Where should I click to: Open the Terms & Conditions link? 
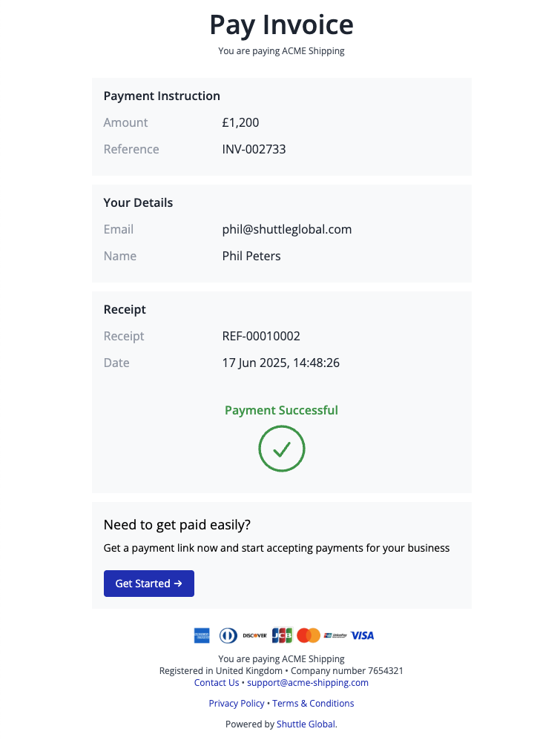pos(313,704)
